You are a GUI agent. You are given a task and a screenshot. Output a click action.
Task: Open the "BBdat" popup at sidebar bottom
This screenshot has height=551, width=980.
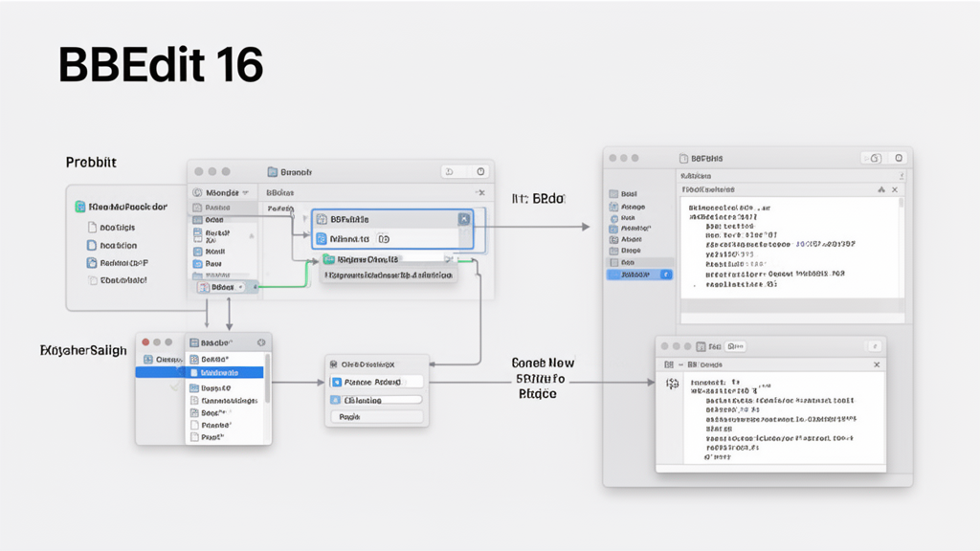tap(227, 287)
